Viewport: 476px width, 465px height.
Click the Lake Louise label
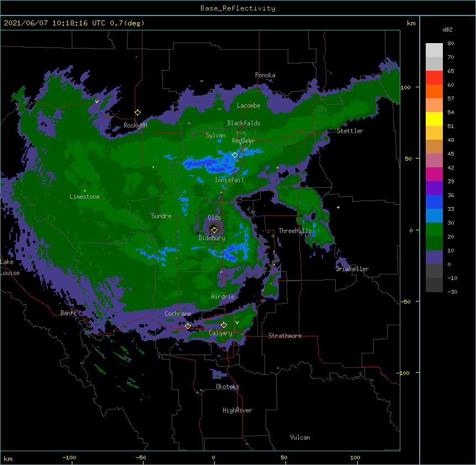10,267
